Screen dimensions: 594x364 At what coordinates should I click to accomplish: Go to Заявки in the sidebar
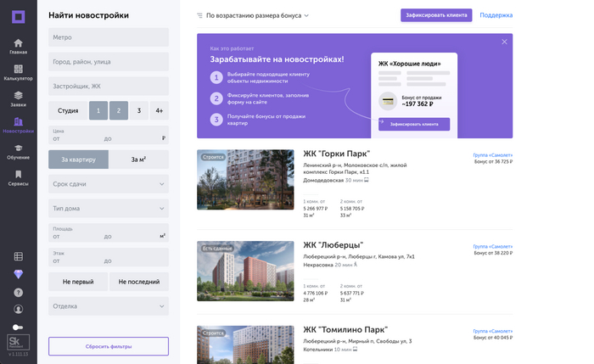point(18,98)
